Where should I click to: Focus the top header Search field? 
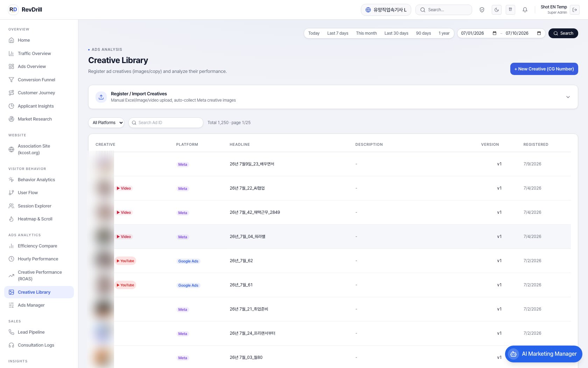point(444,10)
